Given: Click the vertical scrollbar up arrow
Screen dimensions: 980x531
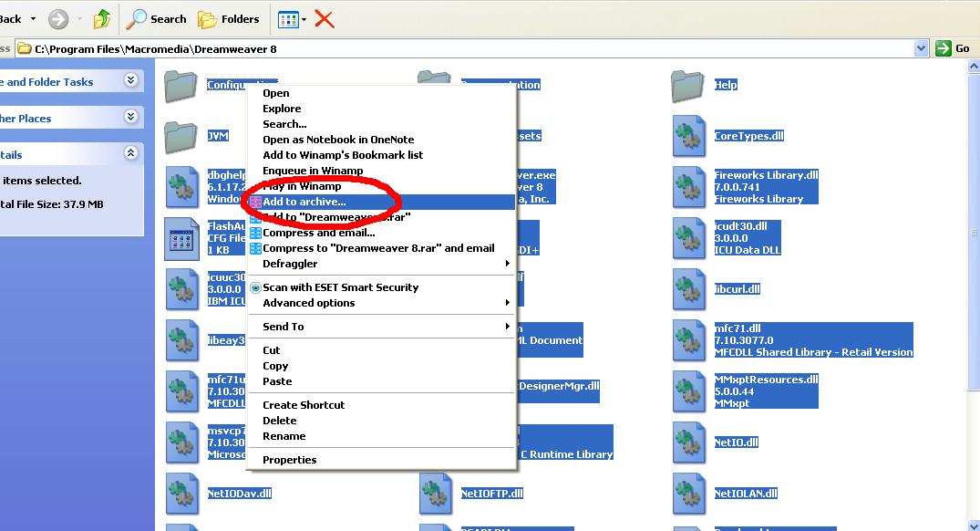Looking at the screenshot, I should pyautogui.click(x=974, y=66).
